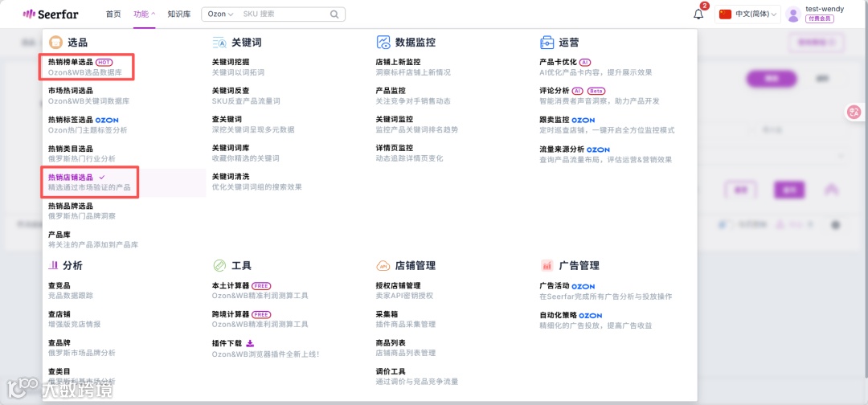Click the AI badge beside 产品卡优化
The image size is (868, 405).
coord(585,62)
